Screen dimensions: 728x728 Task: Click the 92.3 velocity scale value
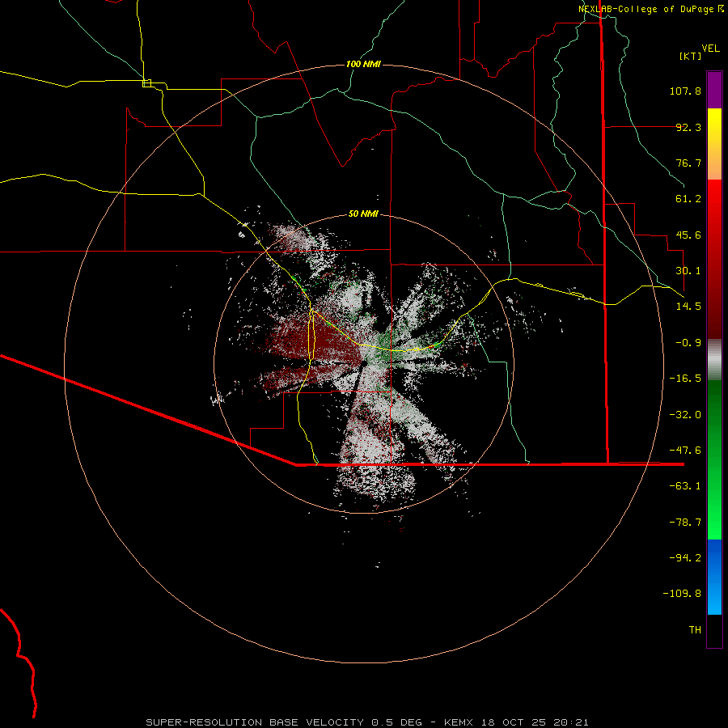[688, 127]
